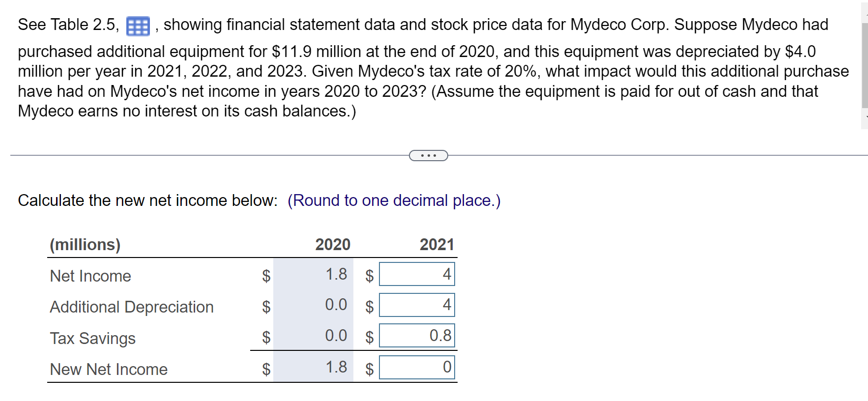Screen dimensions: 868x401
Task: Click the 2020 column header
Action: [x=333, y=244]
